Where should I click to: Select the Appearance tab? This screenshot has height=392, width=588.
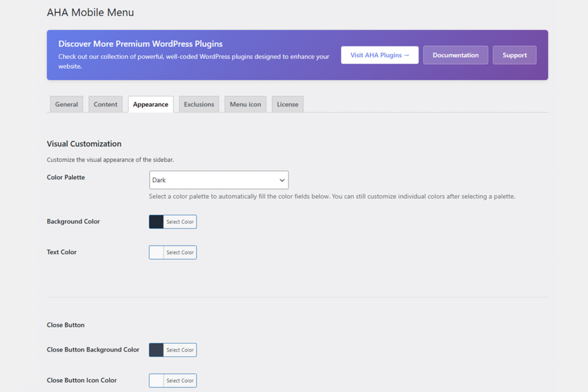150,104
